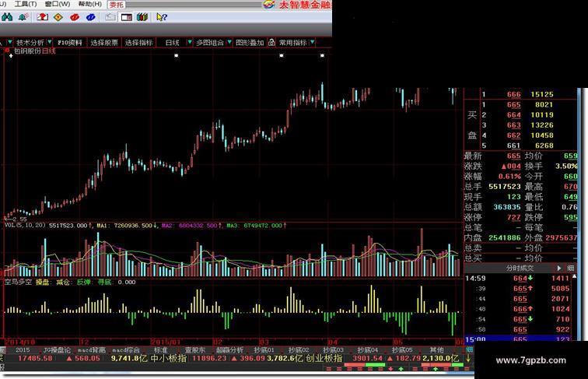Image resolution: width=588 pixels, height=379 pixels.
Task: Click the 涨停 value 727
Action: pyautogui.click(x=514, y=217)
